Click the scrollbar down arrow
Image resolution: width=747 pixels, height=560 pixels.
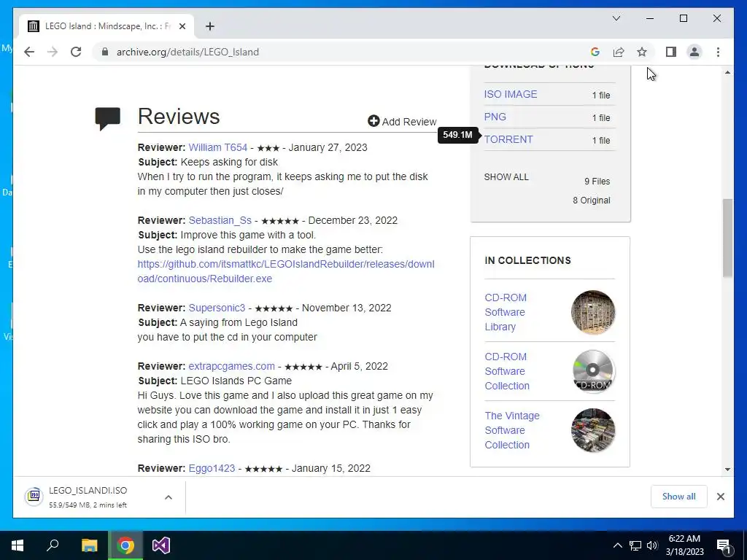[727, 470]
